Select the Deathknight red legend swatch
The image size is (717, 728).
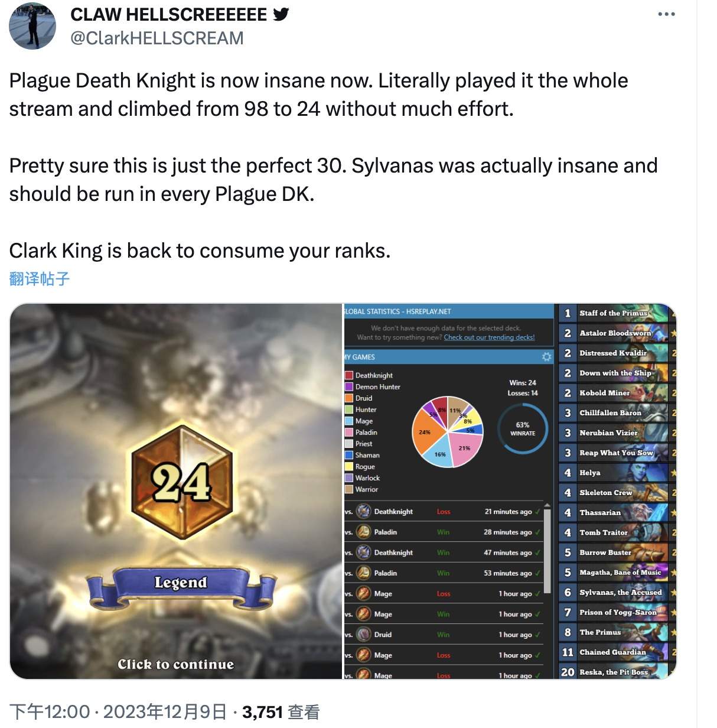coord(349,375)
